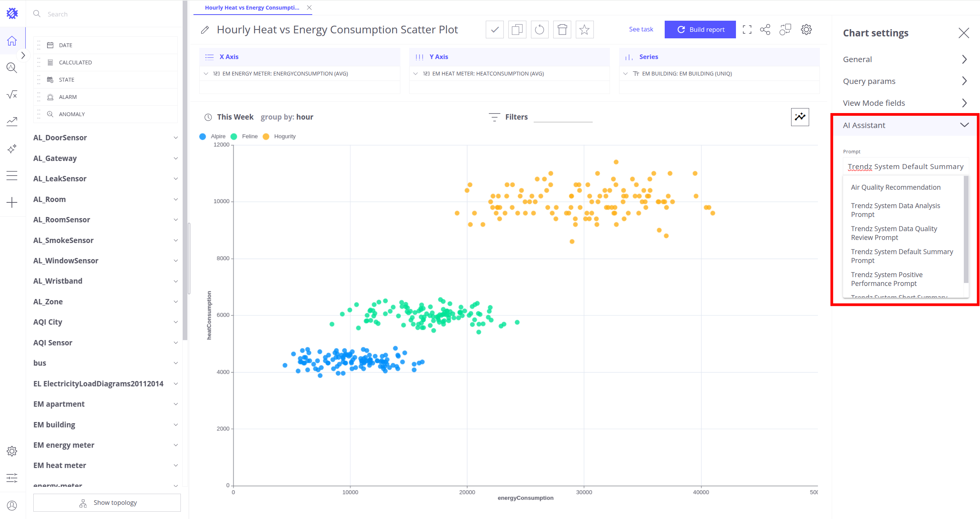Select Trendz System Data Analysis Prompt
The image size is (980, 519).
coord(895,210)
